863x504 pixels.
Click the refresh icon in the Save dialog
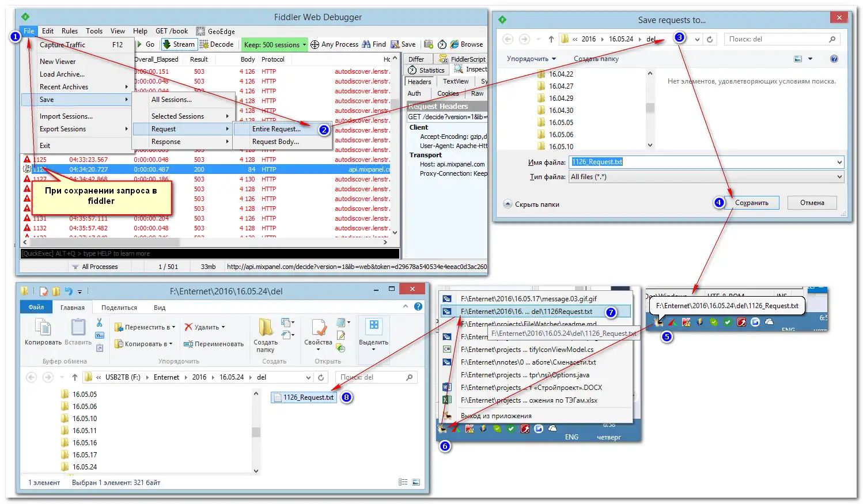710,39
